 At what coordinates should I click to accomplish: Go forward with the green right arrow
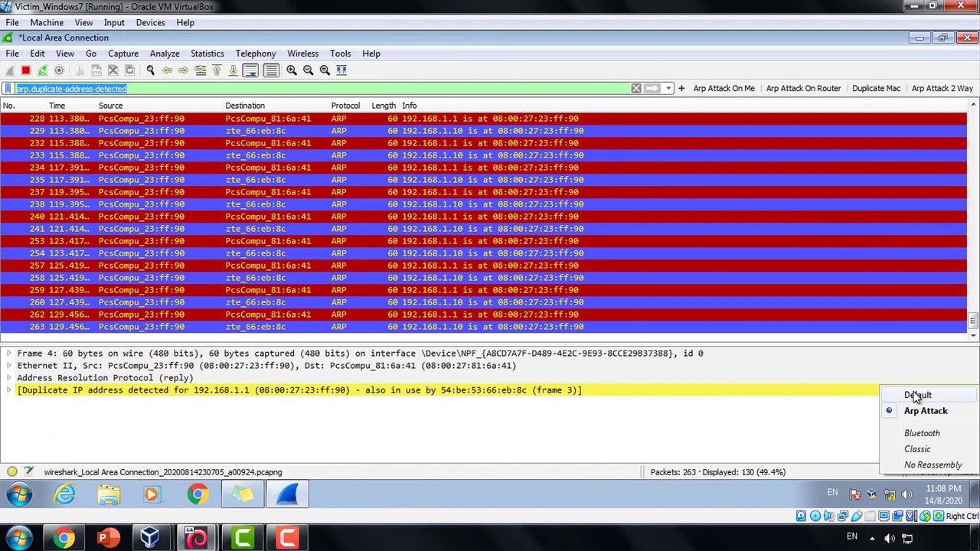pos(183,70)
